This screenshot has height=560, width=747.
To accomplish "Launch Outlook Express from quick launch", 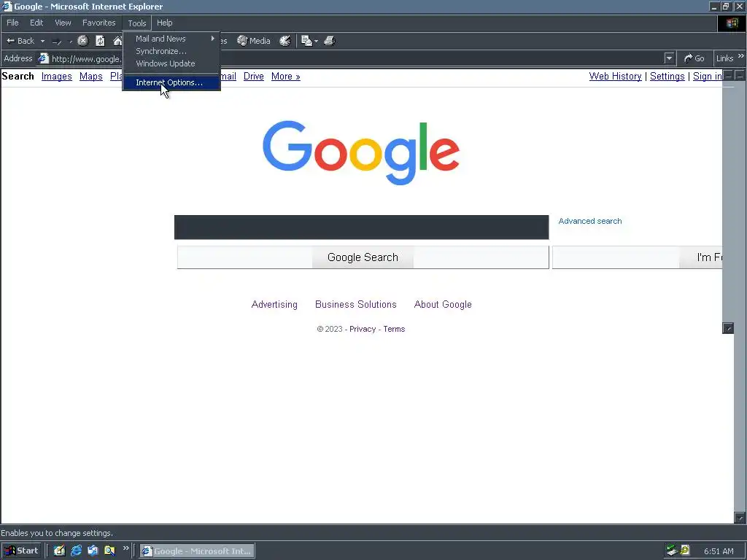I will 93,551.
